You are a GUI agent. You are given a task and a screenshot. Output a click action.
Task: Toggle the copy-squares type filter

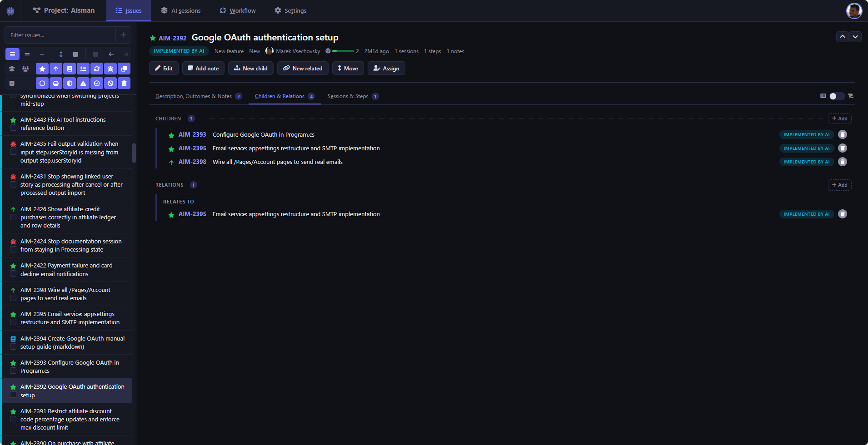(x=124, y=69)
